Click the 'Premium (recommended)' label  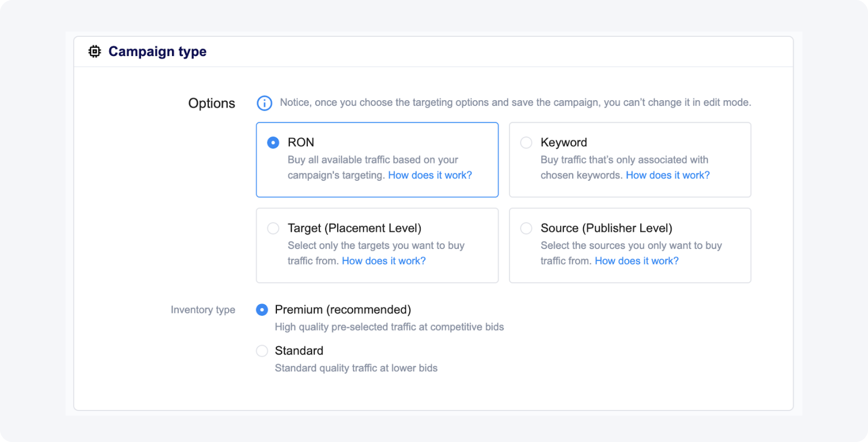[x=343, y=310]
